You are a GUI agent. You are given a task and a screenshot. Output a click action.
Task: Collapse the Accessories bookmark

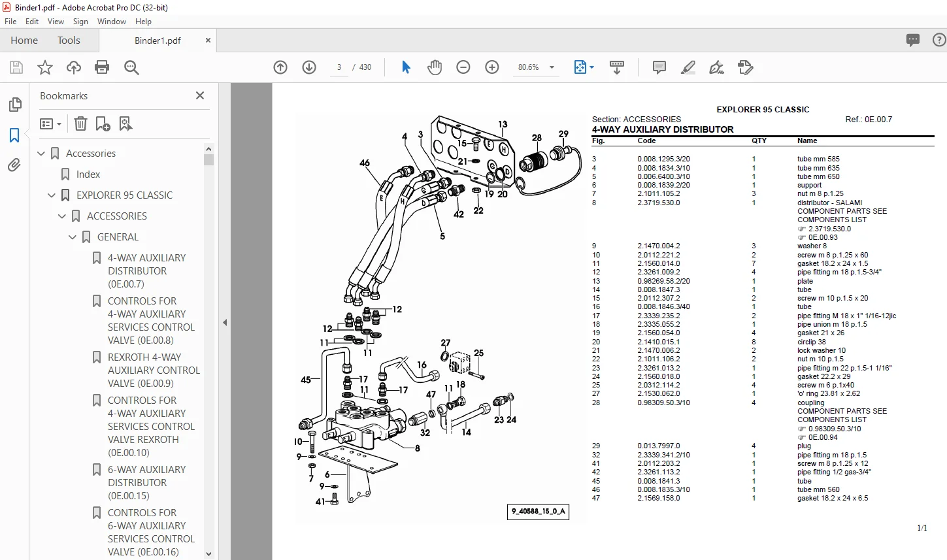coord(41,154)
